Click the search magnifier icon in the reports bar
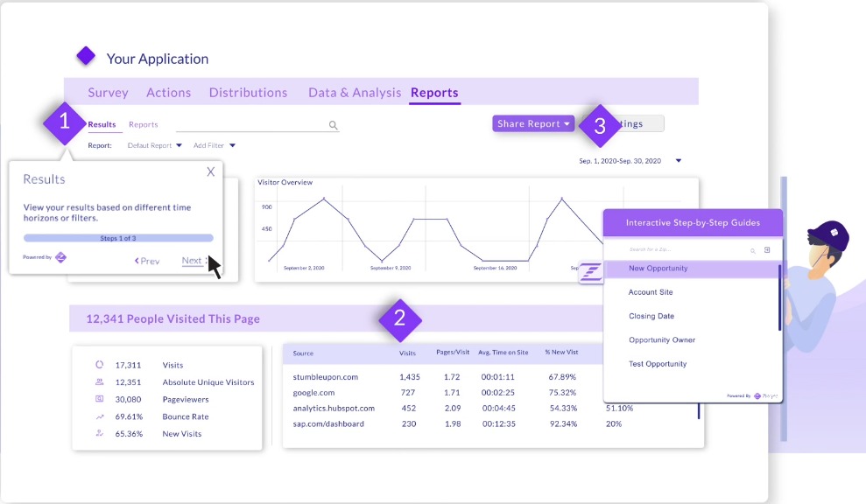The width and height of the screenshot is (866, 504). click(333, 125)
